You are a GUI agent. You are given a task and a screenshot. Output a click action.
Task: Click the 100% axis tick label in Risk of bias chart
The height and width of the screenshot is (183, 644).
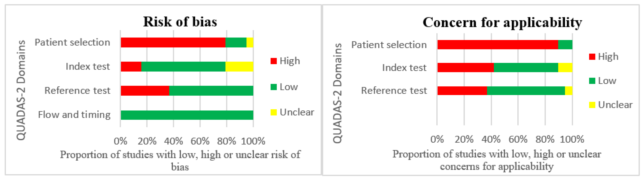253,141
